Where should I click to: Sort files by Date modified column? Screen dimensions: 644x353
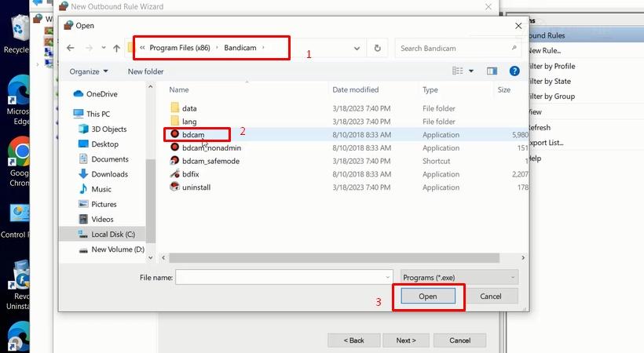[x=355, y=90]
